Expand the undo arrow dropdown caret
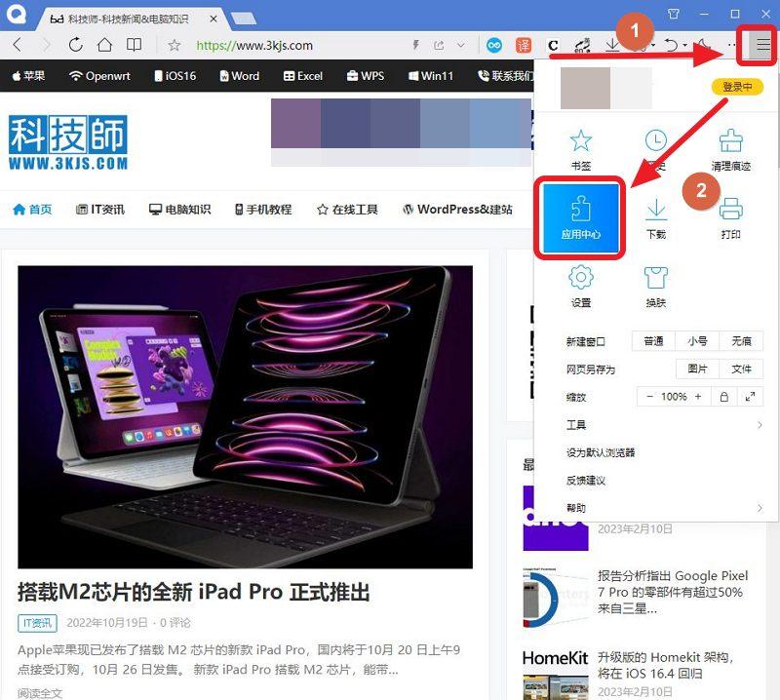 click(685, 45)
